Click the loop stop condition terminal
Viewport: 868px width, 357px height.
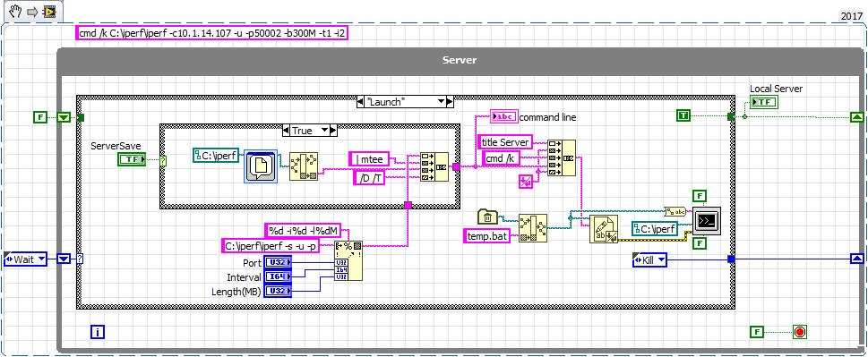click(799, 332)
